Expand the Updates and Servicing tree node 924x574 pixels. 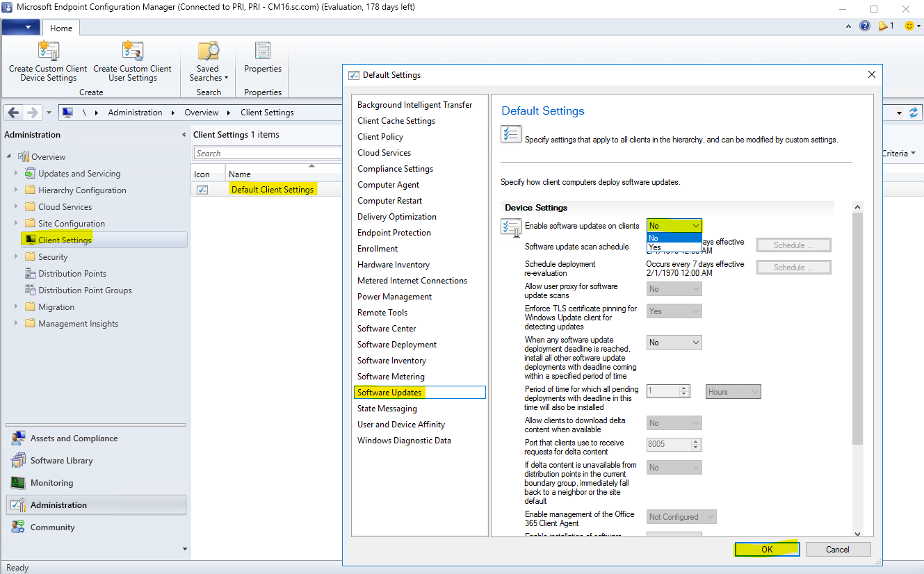coord(15,173)
